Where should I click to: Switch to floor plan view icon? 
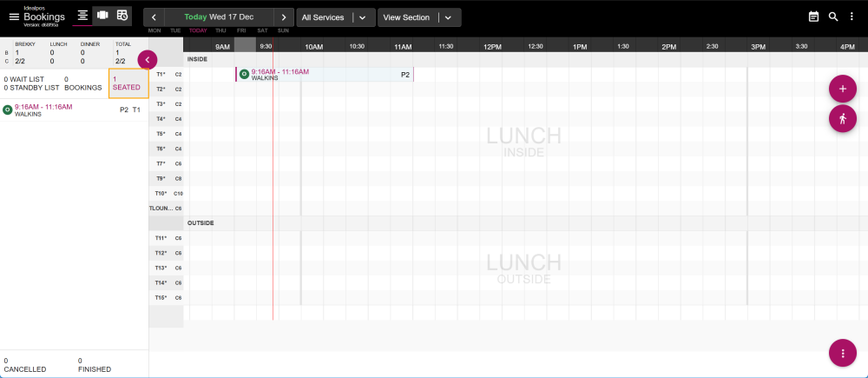pos(102,16)
